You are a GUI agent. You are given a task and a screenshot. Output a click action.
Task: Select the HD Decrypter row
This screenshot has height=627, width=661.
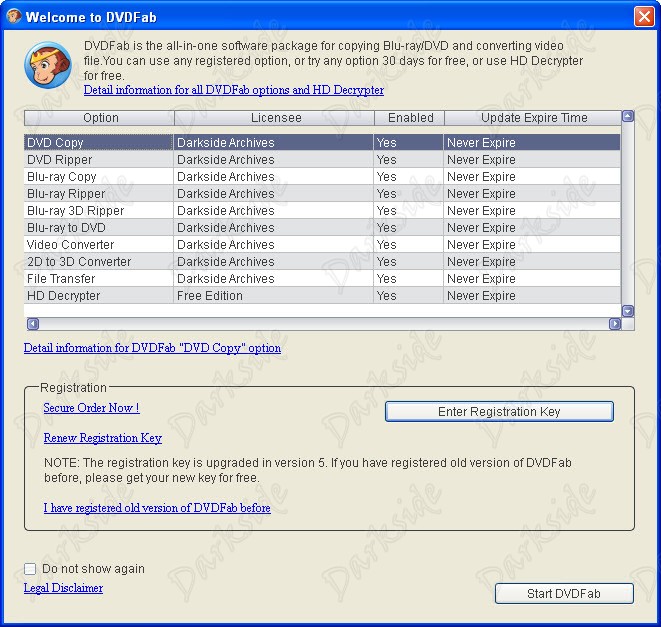(x=322, y=296)
